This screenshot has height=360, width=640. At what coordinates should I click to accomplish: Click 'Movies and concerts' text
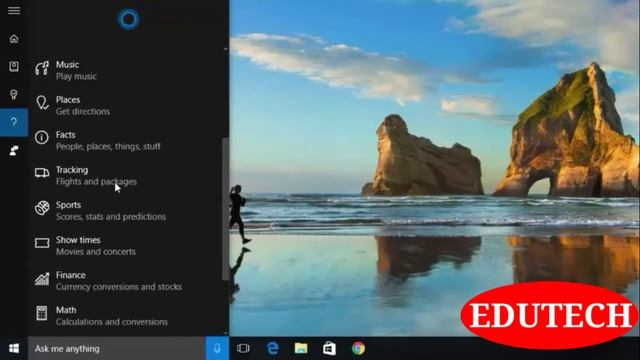tap(96, 252)
